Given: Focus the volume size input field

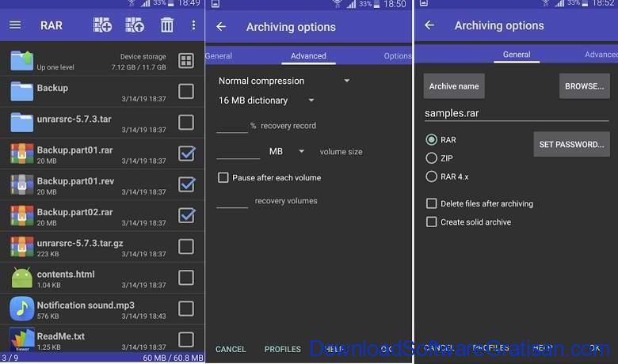Looking at the screenshot, I should 238,152.
